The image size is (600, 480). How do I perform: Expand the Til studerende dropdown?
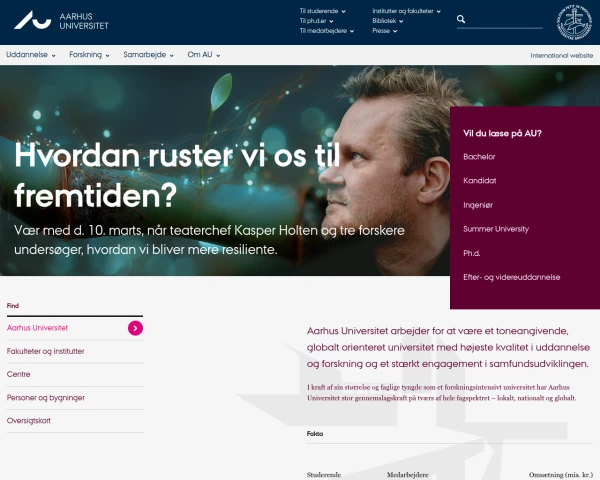[323, 11]
